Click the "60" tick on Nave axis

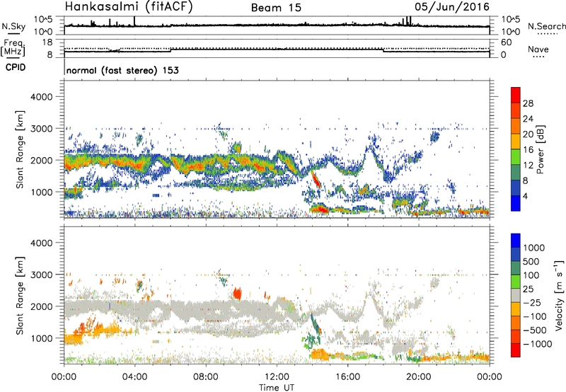coord(506,42)
